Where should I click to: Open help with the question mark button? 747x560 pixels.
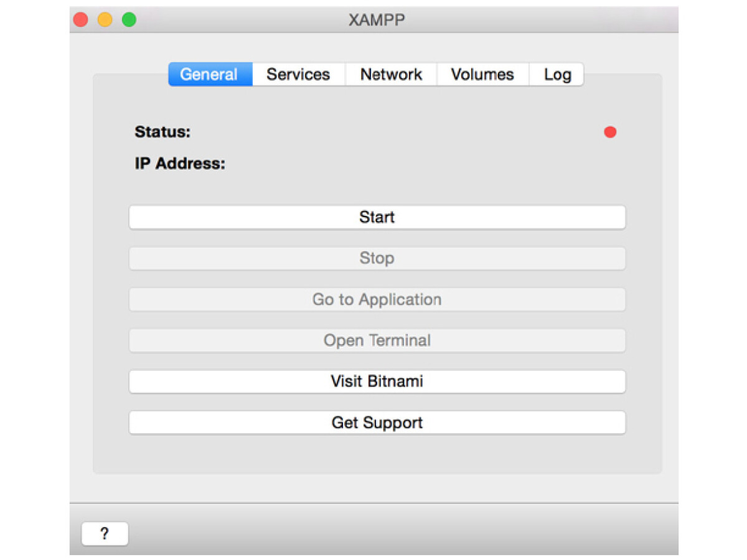pyautogui.click(x=105, y=533)
